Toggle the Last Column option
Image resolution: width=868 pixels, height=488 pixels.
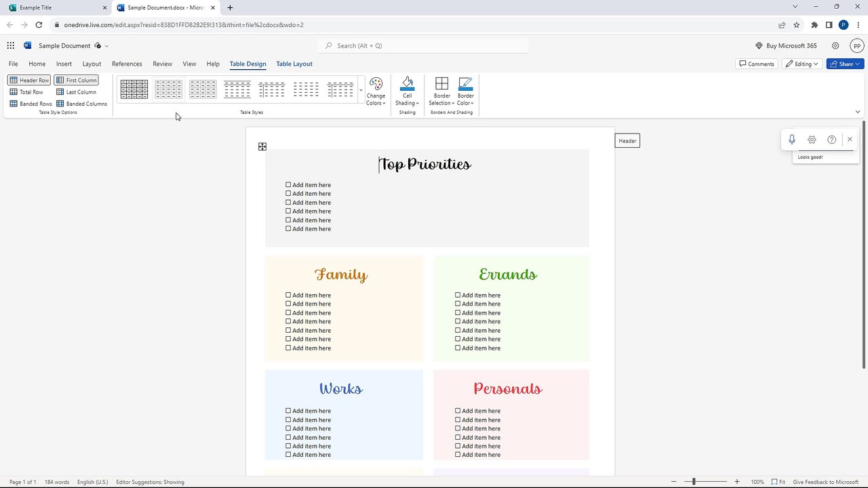click(x=76, y=92)
